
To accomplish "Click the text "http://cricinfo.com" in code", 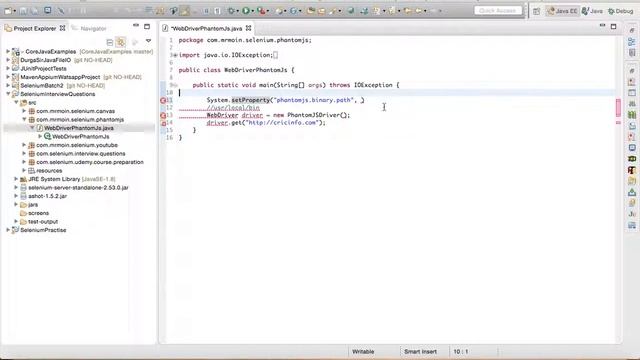I will pos(282,122).
